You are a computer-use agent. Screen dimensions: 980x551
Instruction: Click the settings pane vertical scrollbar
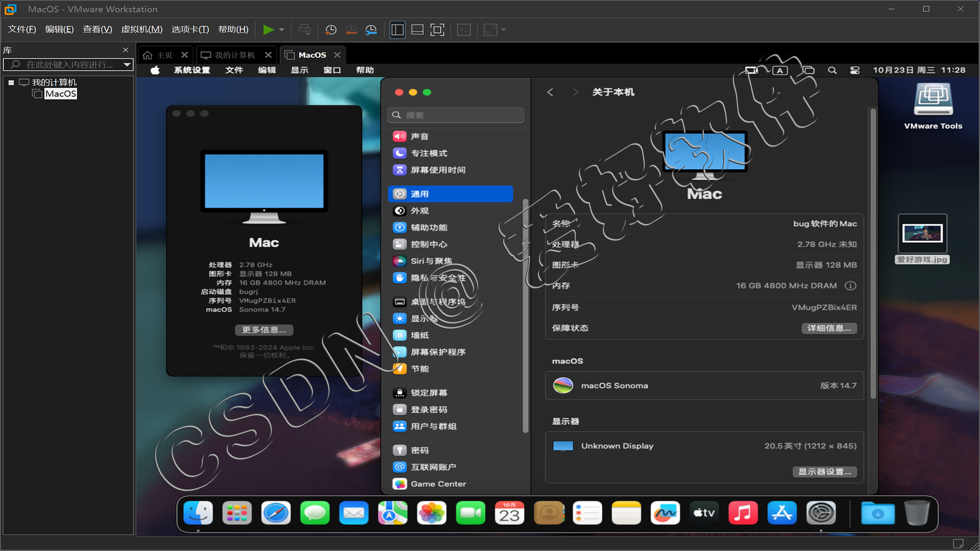click(873, 254)
